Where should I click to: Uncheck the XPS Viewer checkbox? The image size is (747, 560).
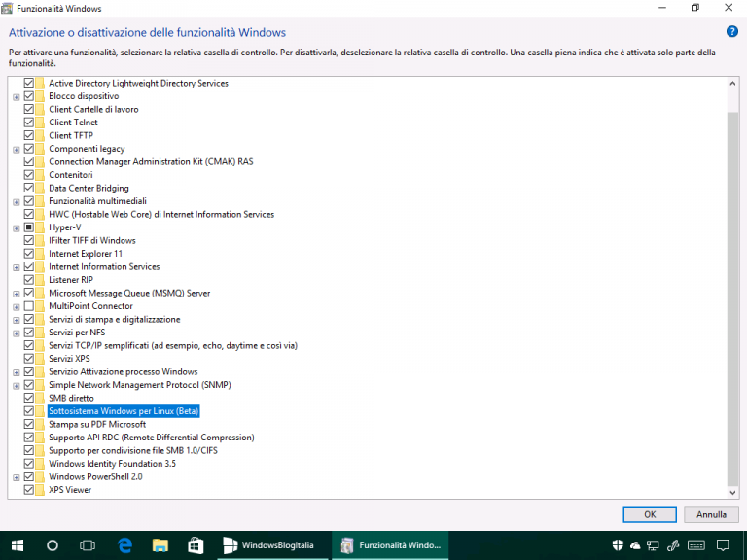(28, 490)
